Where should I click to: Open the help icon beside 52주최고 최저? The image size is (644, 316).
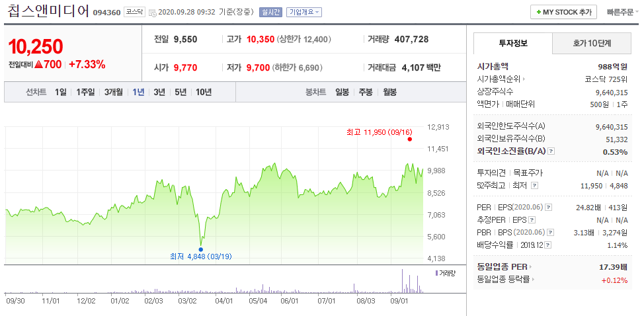point(534,186)
